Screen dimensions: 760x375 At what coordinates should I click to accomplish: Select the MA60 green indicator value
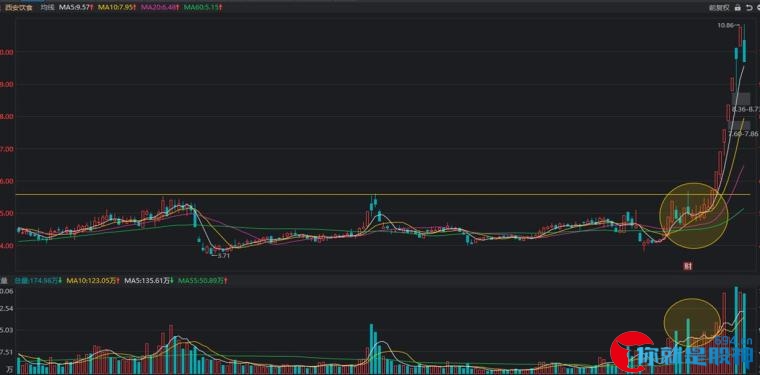[x=200, y=8]
